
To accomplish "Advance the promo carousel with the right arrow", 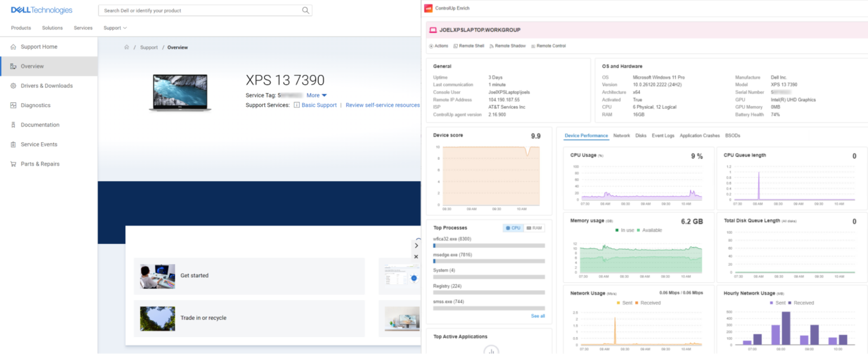I will tap(416, 246).
